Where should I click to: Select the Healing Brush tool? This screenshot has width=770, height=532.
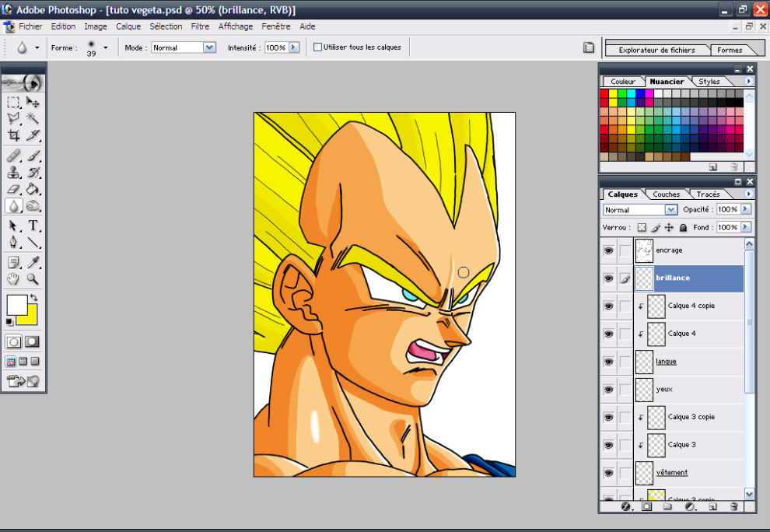pos(13,156)
